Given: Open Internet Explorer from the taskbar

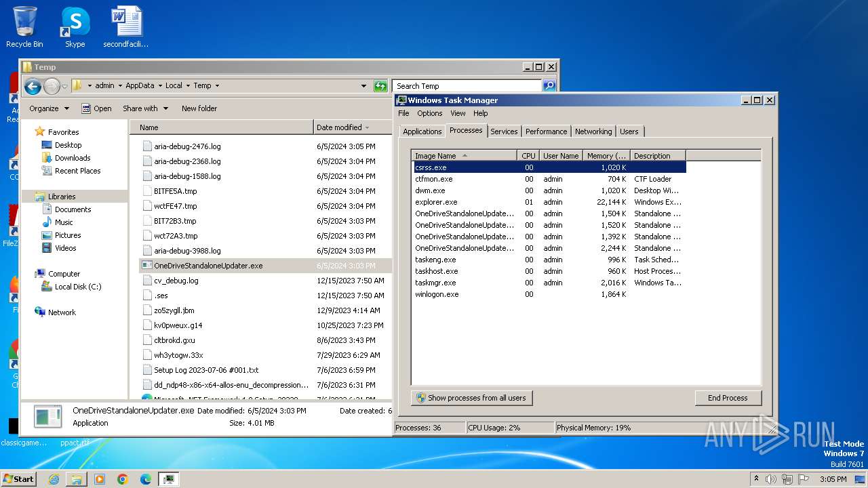Looking at the screenshot, I should (54, 479).
